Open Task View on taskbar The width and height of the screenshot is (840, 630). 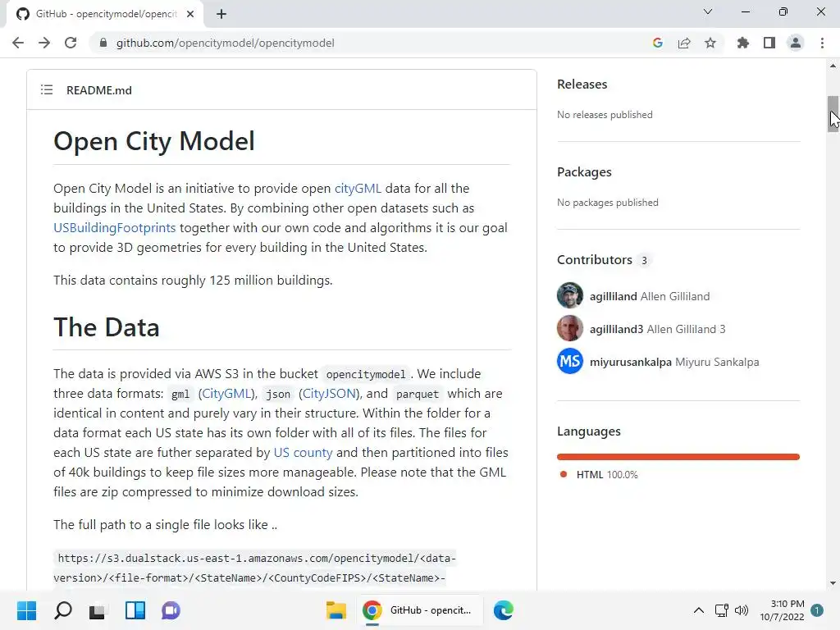[x=98, y=610]
